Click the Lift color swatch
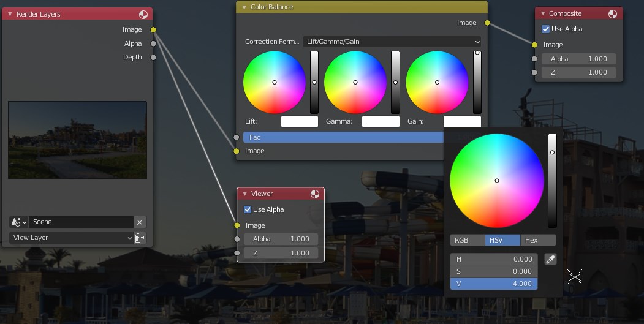The width and height of the screenshot is (644, 324). click(x=299, y=122)
